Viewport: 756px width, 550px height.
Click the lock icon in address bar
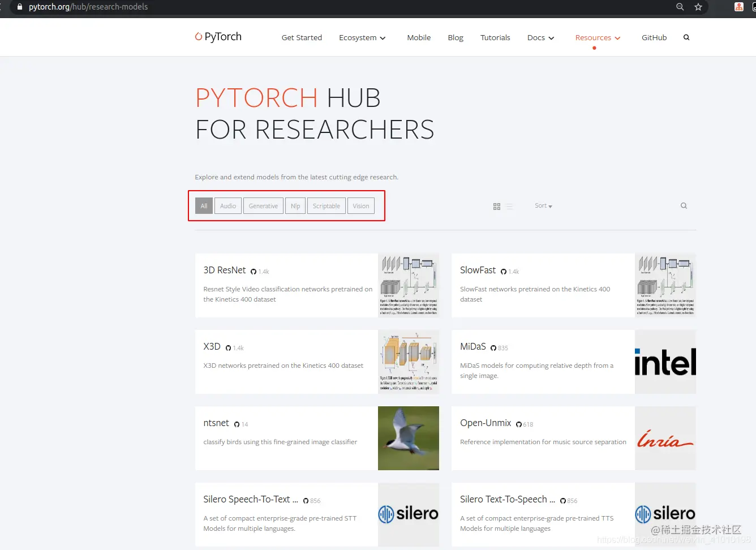[20, 7]
